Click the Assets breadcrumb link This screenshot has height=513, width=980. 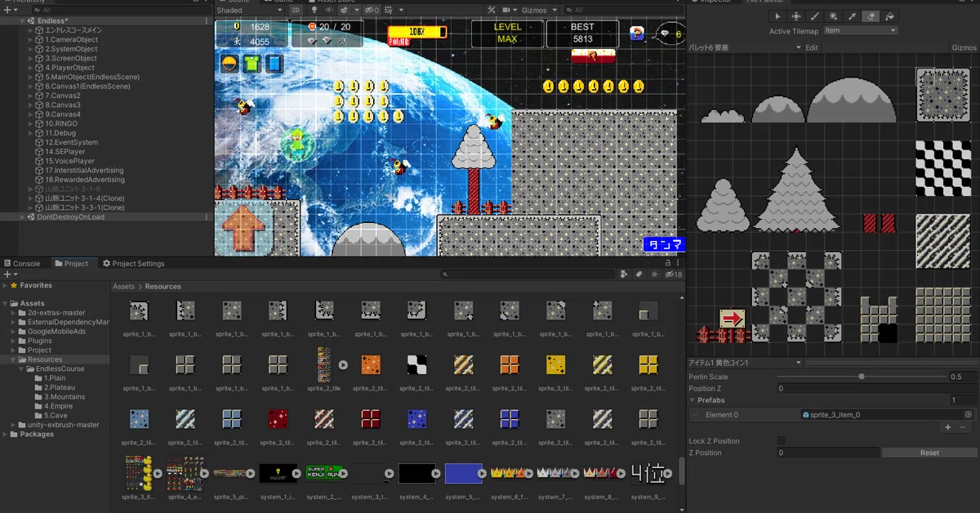124,287
